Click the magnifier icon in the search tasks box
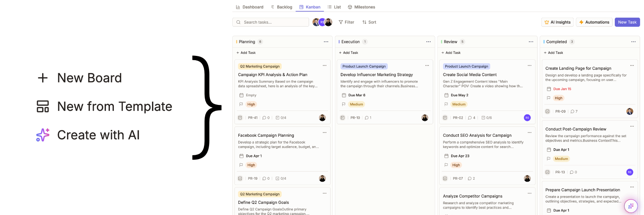The image size is (644, 215). 239,22
